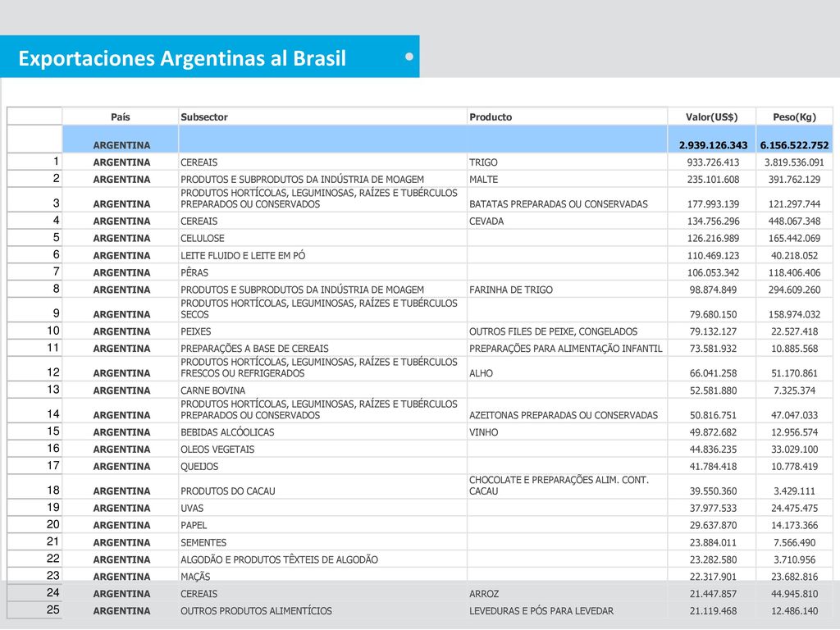Select 'PREPARAÇÕES A BASE DE CEREAIS'
Viewport: 840px width, 630px height.
(254, 349)
